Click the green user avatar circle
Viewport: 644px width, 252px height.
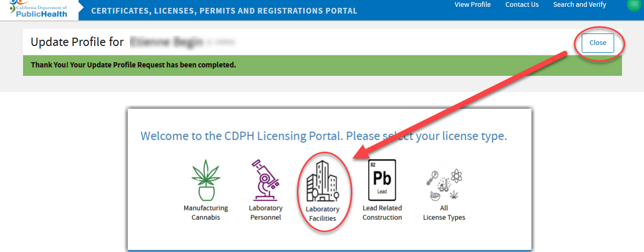(634, 5)
